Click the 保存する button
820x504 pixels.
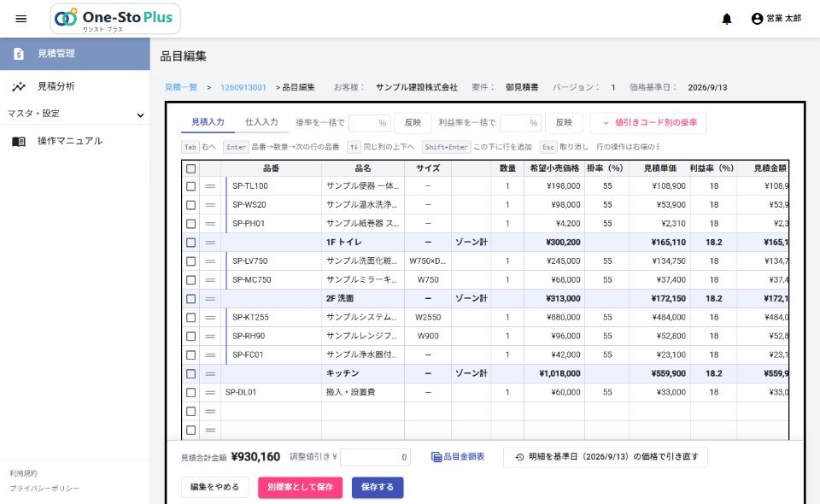pyautogui.click(x=378, y=487)
